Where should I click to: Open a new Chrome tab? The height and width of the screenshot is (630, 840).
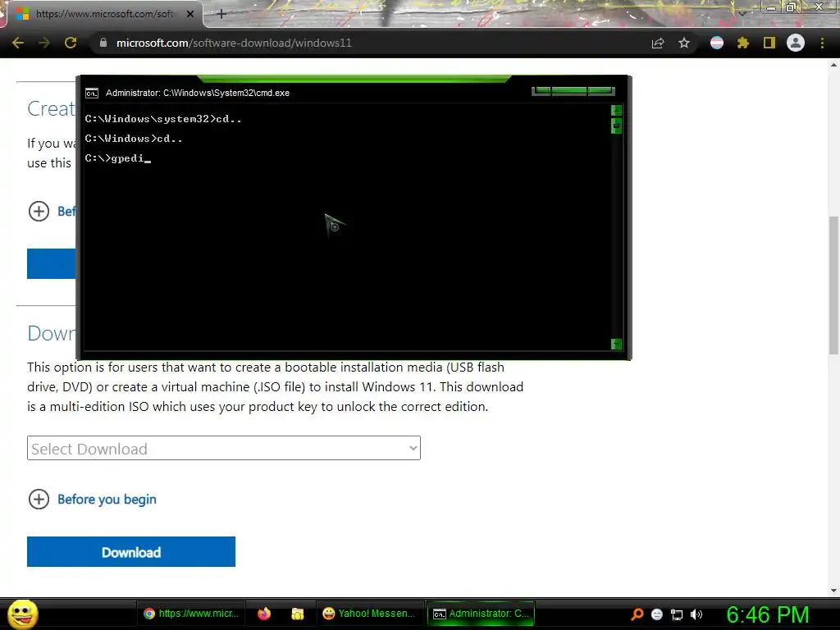[x=221, y=14]
